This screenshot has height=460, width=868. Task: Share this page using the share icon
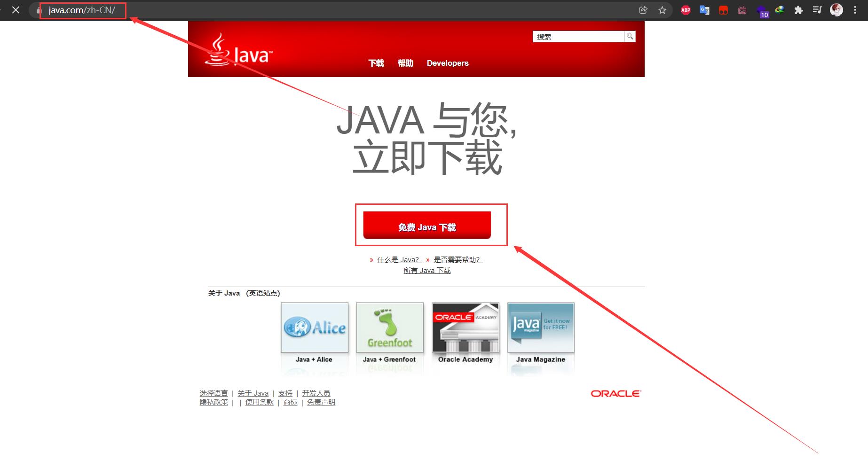pos(643,10)
